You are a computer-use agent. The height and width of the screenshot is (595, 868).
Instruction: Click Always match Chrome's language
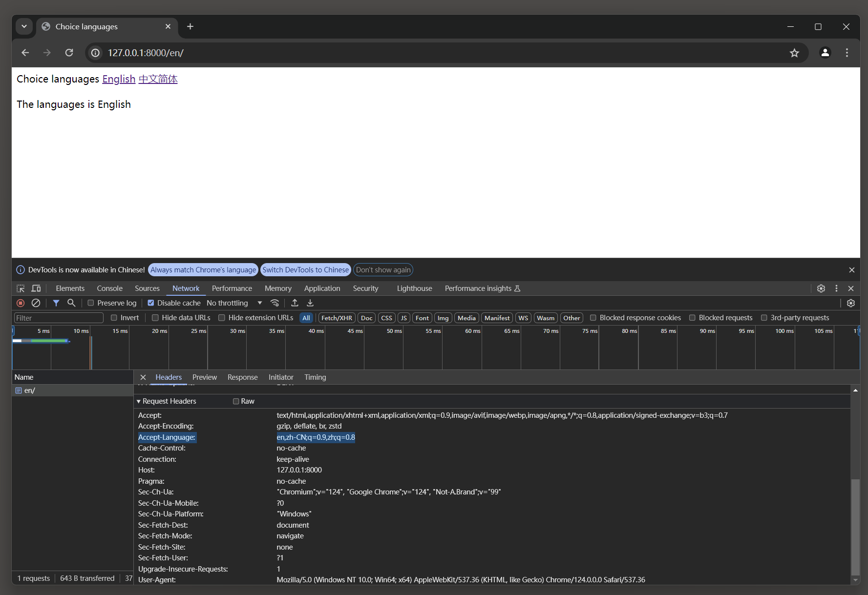pyautogui.click(x=203, y=270)
